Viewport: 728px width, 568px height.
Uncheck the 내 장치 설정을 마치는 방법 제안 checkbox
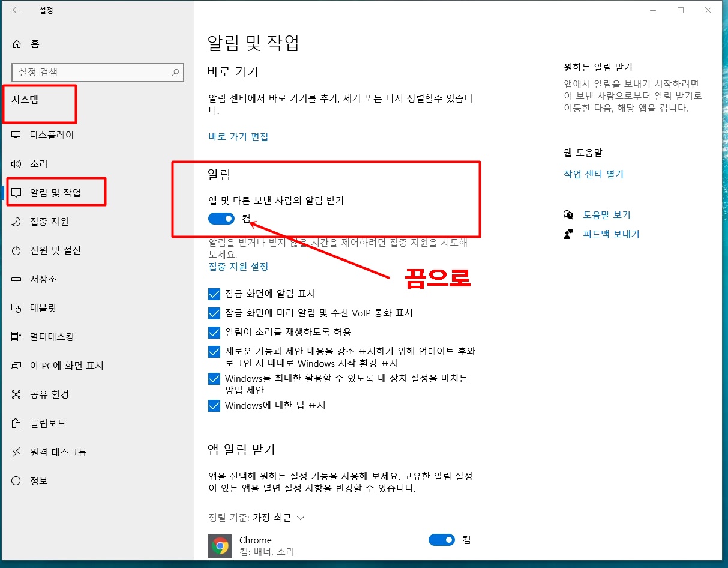coord(214,379)
